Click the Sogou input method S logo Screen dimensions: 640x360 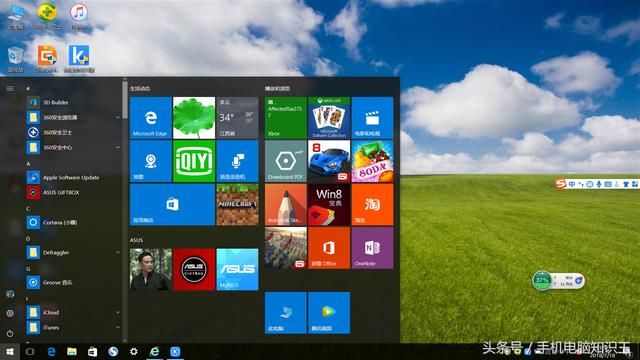pos(561,184)
